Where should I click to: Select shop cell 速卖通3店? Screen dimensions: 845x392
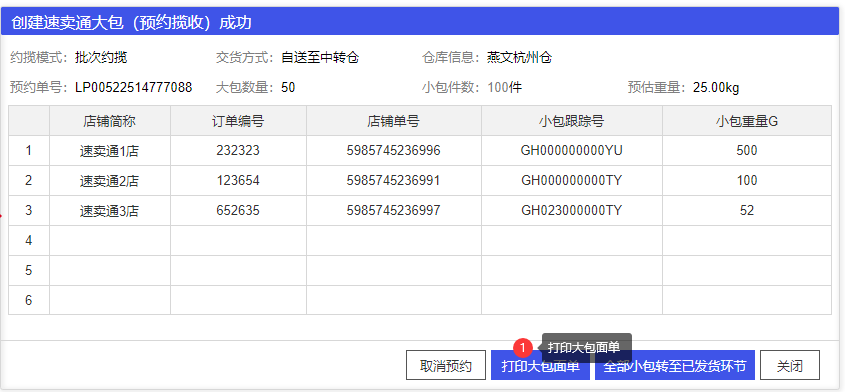[x=110, y=211]
